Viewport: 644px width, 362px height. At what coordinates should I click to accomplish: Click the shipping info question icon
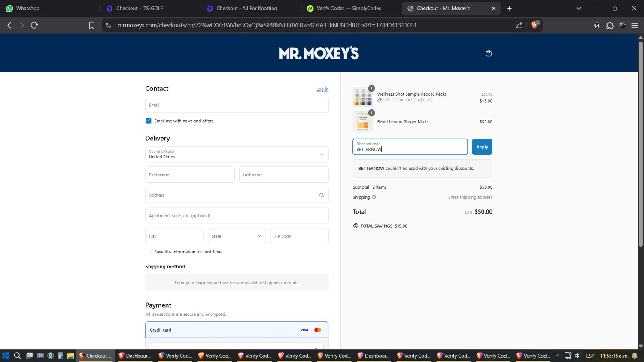click(374, 197)
